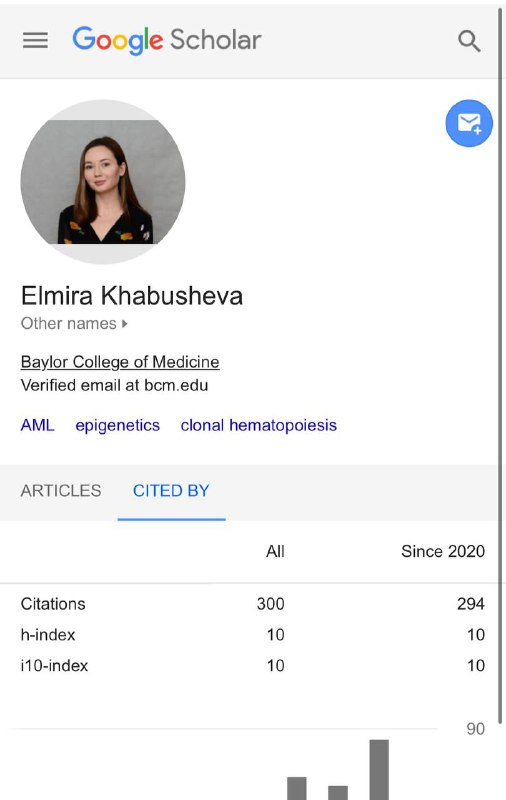Click the Google Scholar logo

point(167,40)
